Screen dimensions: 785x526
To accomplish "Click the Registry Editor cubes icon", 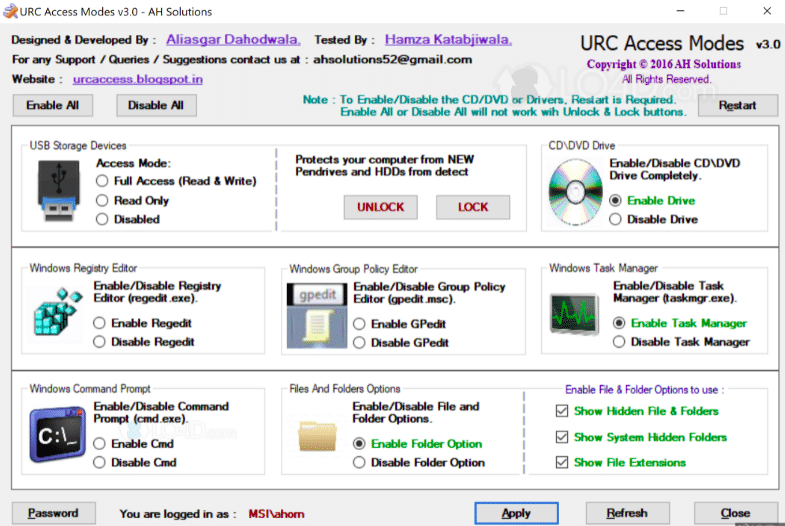I will click(x=57, y=312).
